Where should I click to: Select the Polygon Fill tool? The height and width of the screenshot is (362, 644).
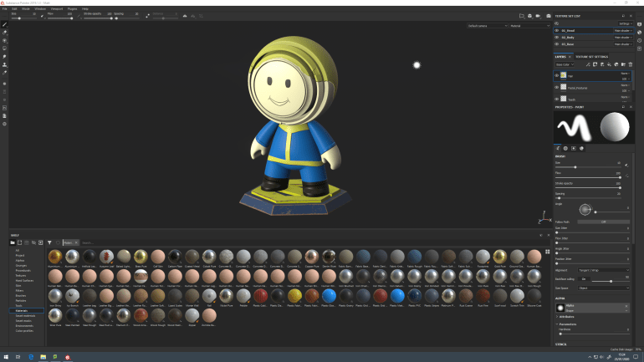[4, 48]
